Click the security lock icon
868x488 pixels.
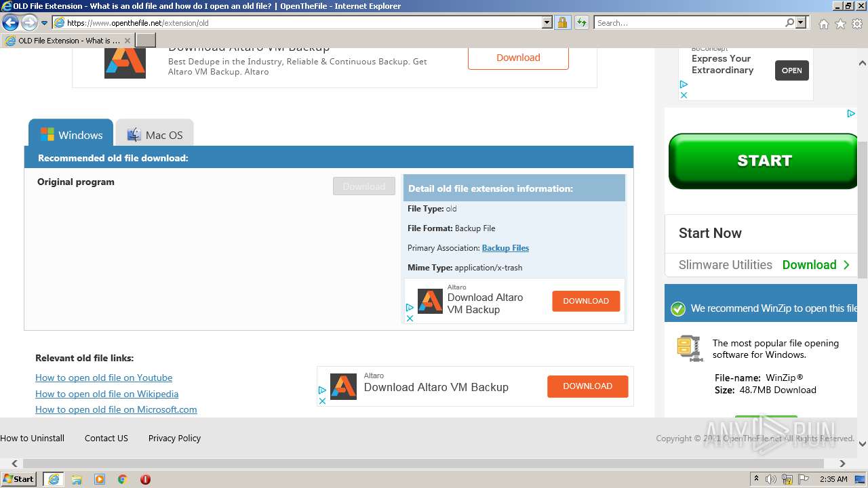pyautogui.click(x=562, y=22)
